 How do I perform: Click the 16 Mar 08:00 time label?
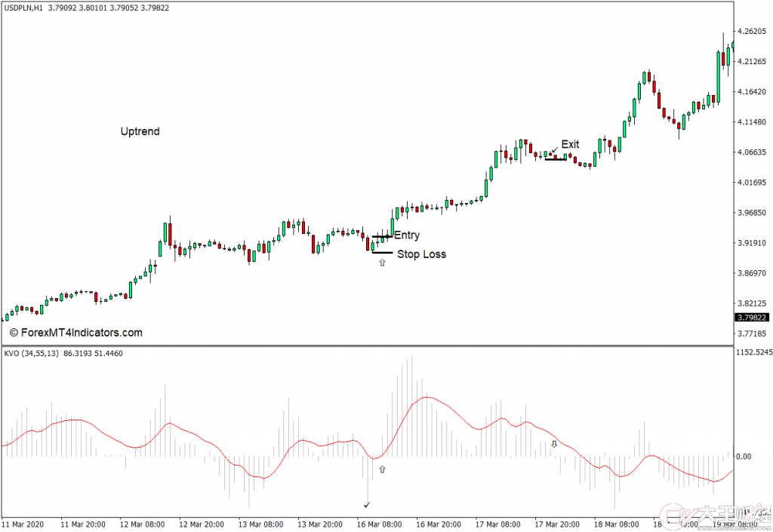[379, 524]
